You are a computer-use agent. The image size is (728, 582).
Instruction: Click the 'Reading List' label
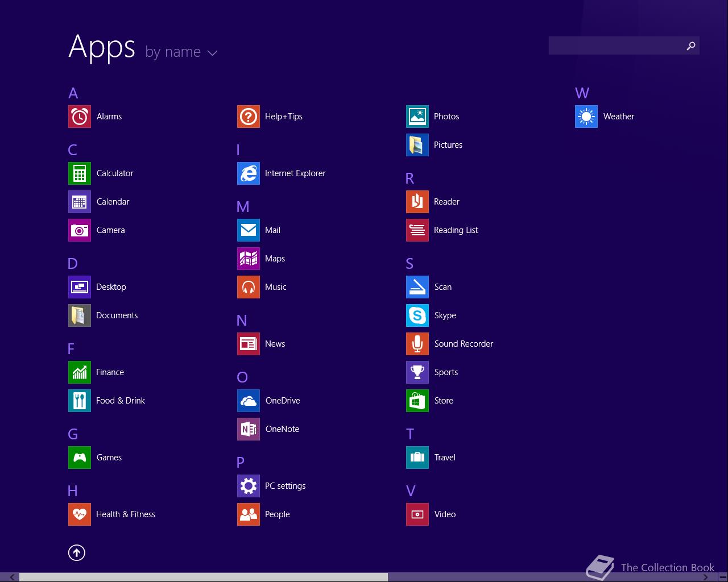coord(456,230)
